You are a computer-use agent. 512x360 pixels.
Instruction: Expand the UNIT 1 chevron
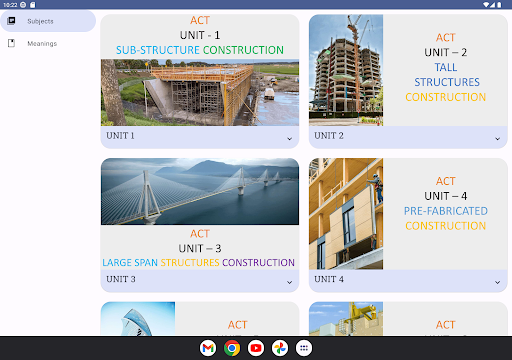point(290,139)
